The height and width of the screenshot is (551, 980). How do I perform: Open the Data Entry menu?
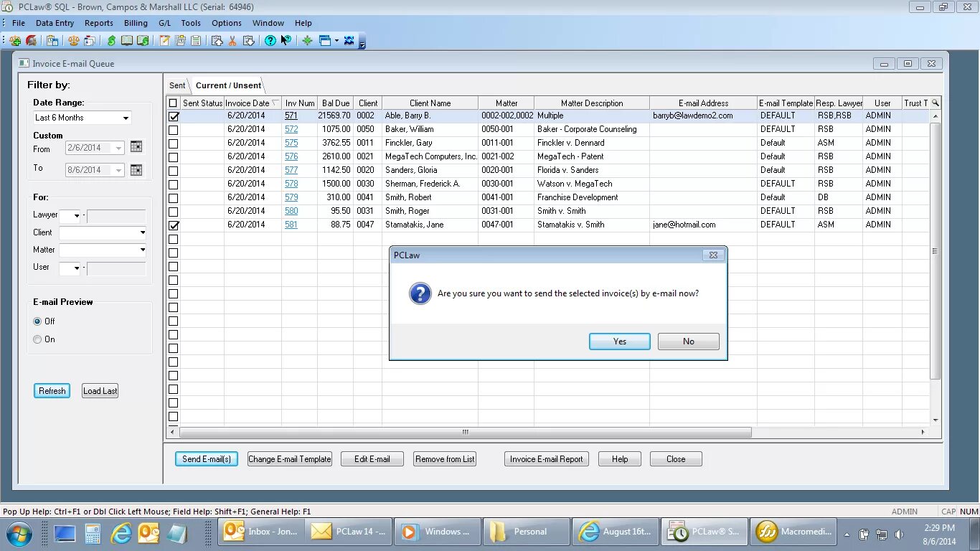point(55,23)
